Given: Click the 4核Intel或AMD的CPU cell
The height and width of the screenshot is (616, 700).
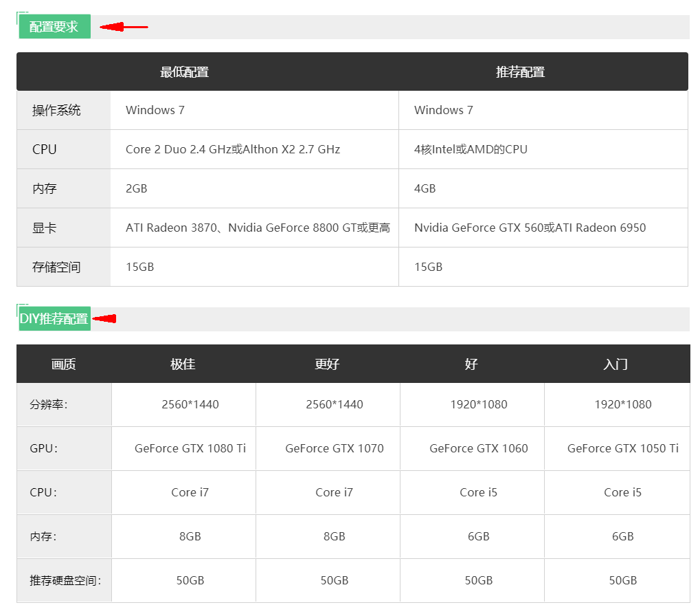Looking at the screenshot, I should click(471, 149).
